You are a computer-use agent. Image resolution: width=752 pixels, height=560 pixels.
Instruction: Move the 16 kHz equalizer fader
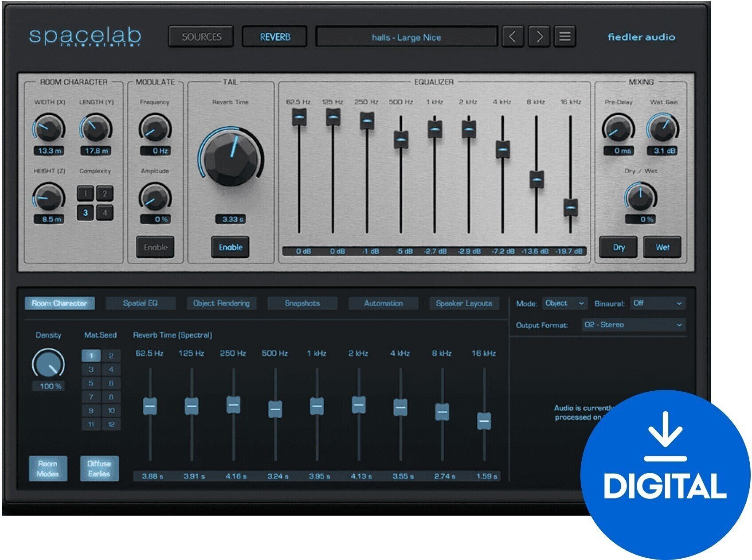point(570,206)
